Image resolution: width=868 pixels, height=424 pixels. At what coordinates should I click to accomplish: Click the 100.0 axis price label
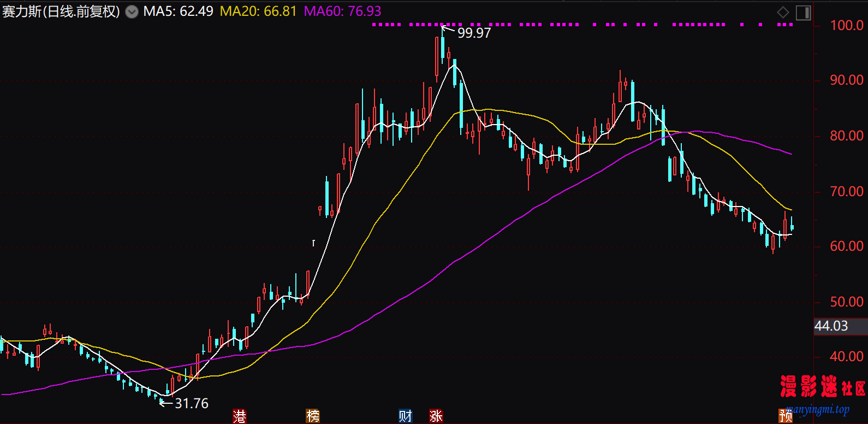point(847,25)
